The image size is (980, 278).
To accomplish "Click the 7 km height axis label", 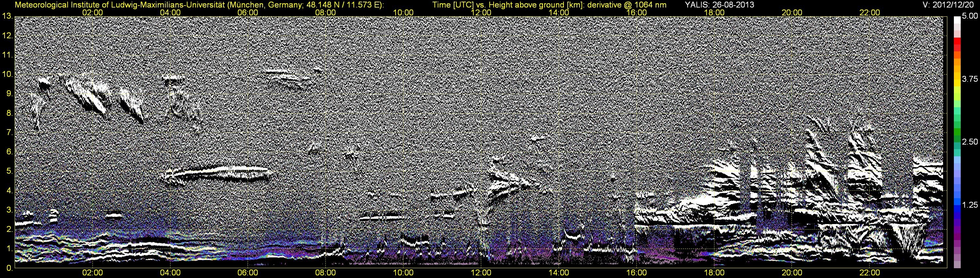I will tap(9, 132).
